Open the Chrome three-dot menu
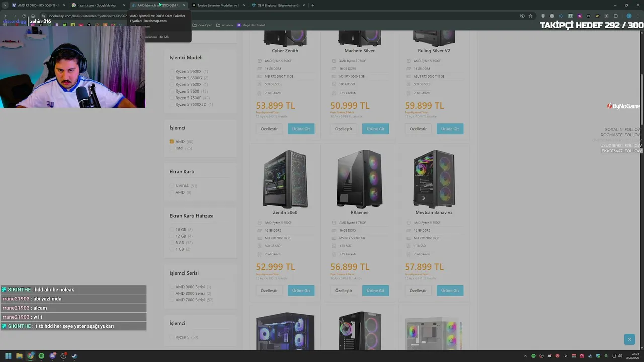Screen dimensions: 644x362 637,16
